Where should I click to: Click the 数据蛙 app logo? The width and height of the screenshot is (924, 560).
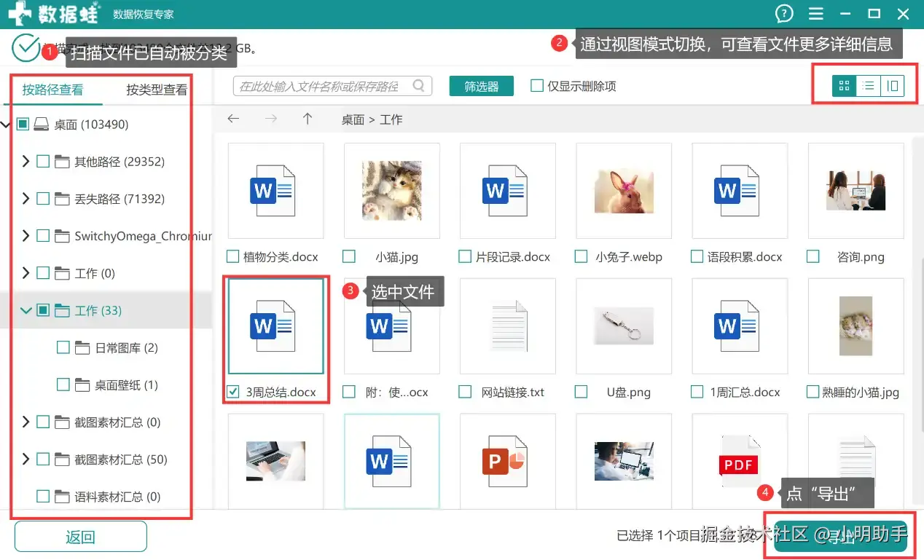pos(55,14)
